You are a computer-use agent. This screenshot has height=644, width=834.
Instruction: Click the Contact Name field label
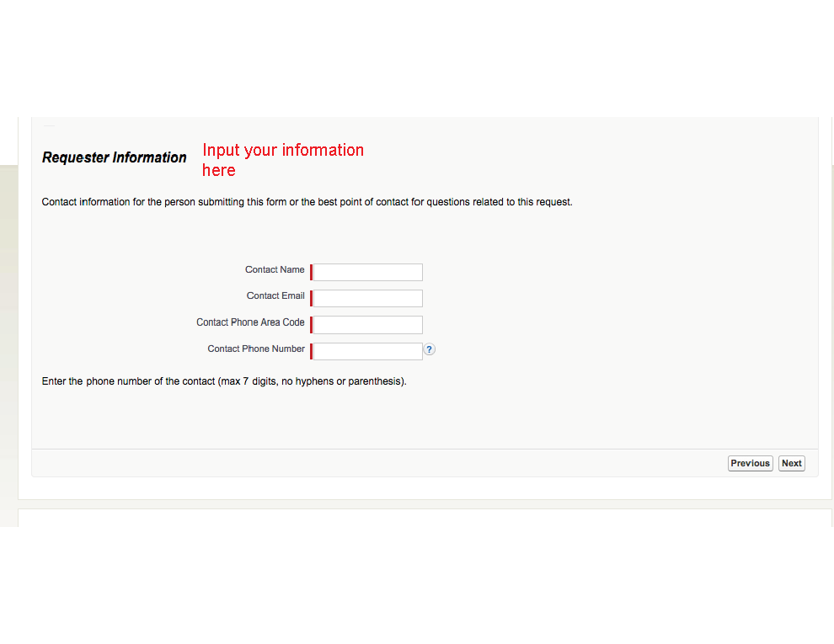point(274,269)
